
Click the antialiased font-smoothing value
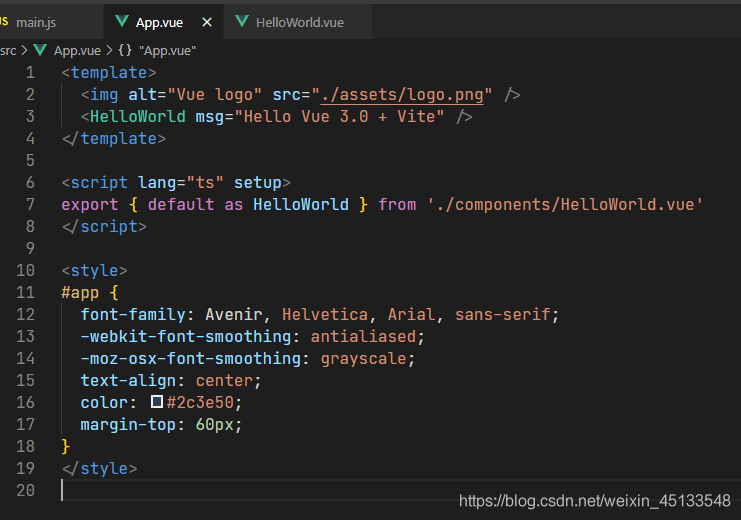pos(367,337)
